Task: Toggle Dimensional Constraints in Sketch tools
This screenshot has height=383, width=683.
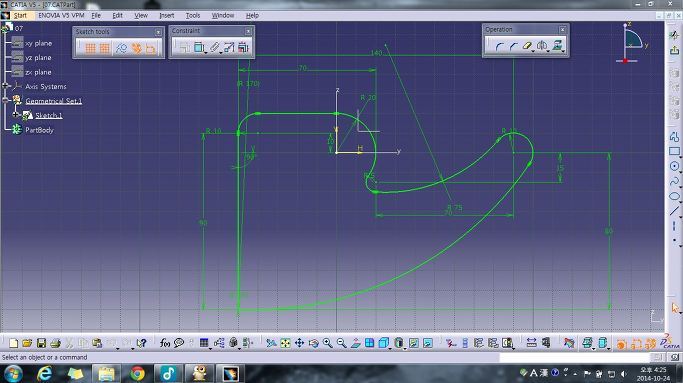Action: click(x=150, y=48)
